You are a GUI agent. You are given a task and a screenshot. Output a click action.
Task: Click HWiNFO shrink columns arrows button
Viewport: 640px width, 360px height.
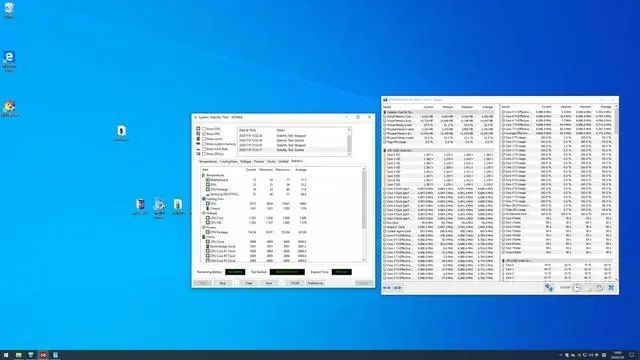click(x=398, y=288)
